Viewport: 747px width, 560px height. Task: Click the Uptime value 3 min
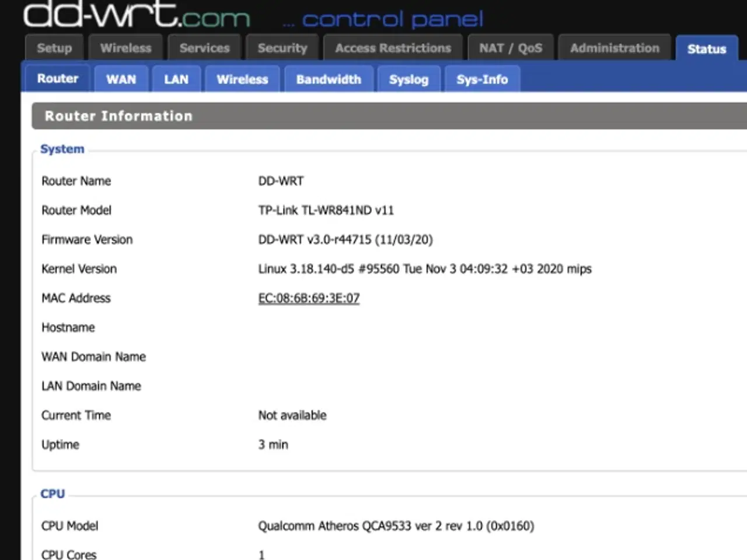tap(273, 444)
